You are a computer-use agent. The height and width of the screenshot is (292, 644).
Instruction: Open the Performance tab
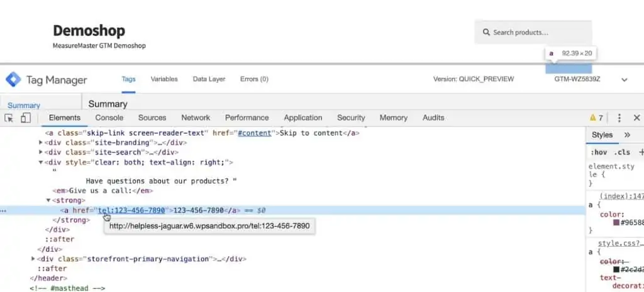click(x=247, y=117)
